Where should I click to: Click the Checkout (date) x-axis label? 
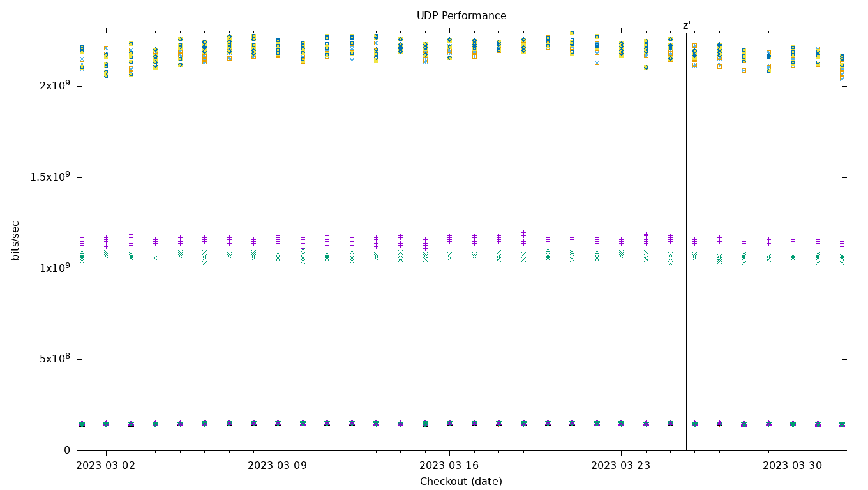click(x=461, y=482)
